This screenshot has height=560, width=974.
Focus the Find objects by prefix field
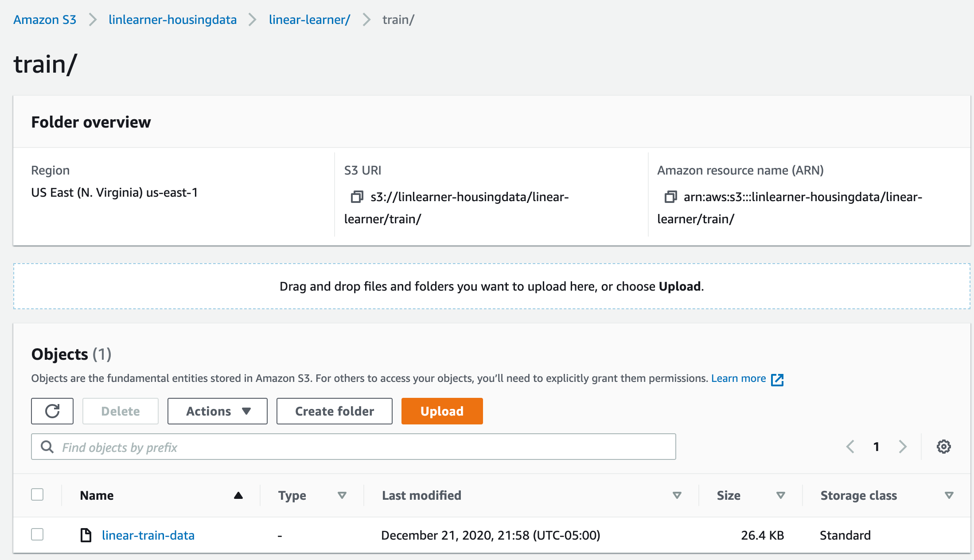(353, 447)
